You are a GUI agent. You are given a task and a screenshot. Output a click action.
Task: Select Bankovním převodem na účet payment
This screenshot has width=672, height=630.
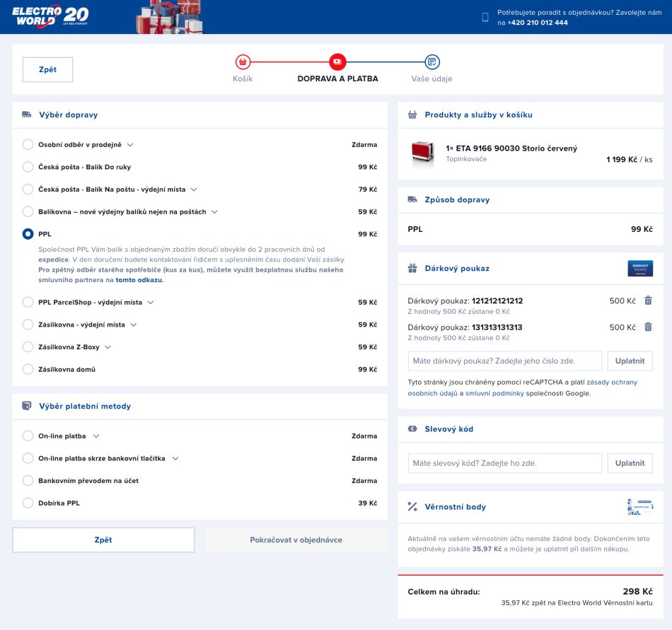coord(28,481)
